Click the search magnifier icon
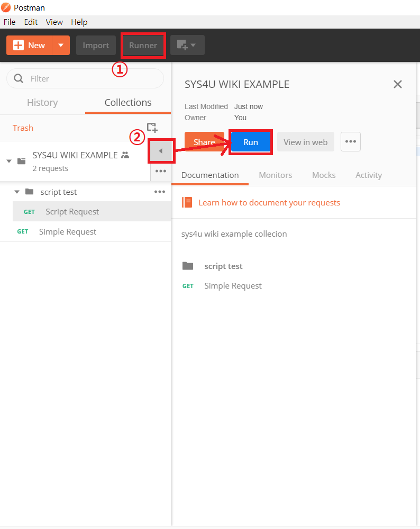The height and width of the screenshot is (529, 420). tap(19, 78)
